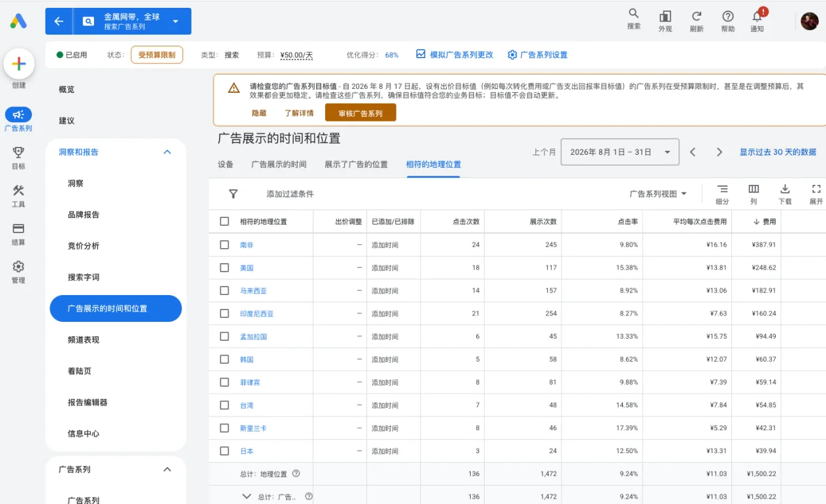Check the 孟加拉国 row checkbox

click(225, 336)
